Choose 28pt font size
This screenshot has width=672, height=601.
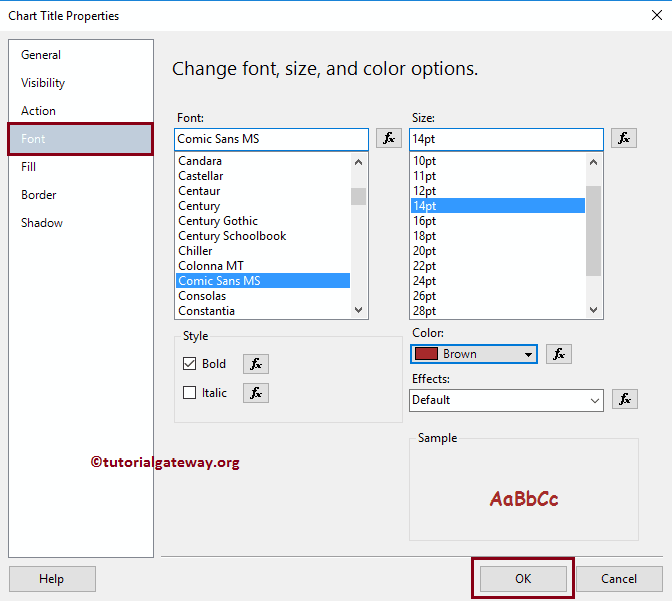point(498,311)
